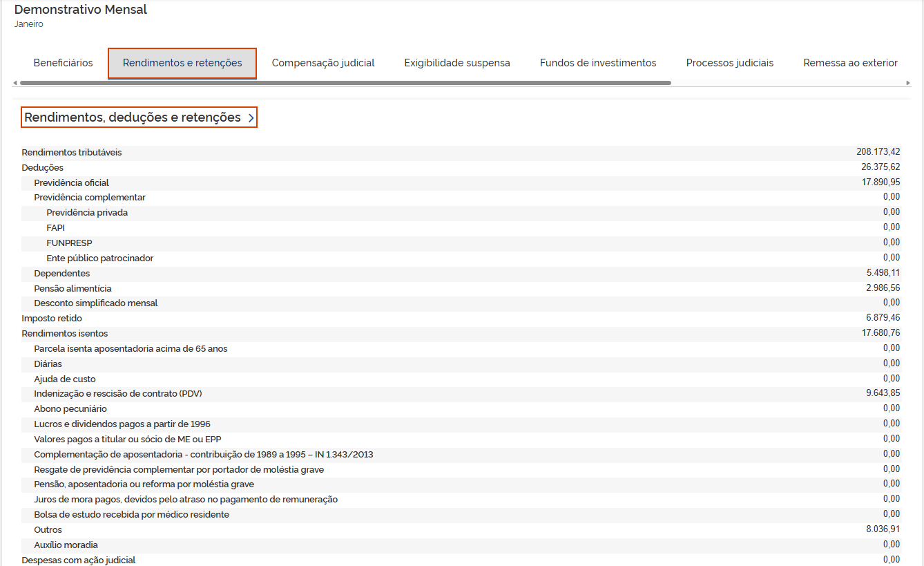Click the Previdência complementar row label
The image size is (924, 566).
click(x=90, y=198)
